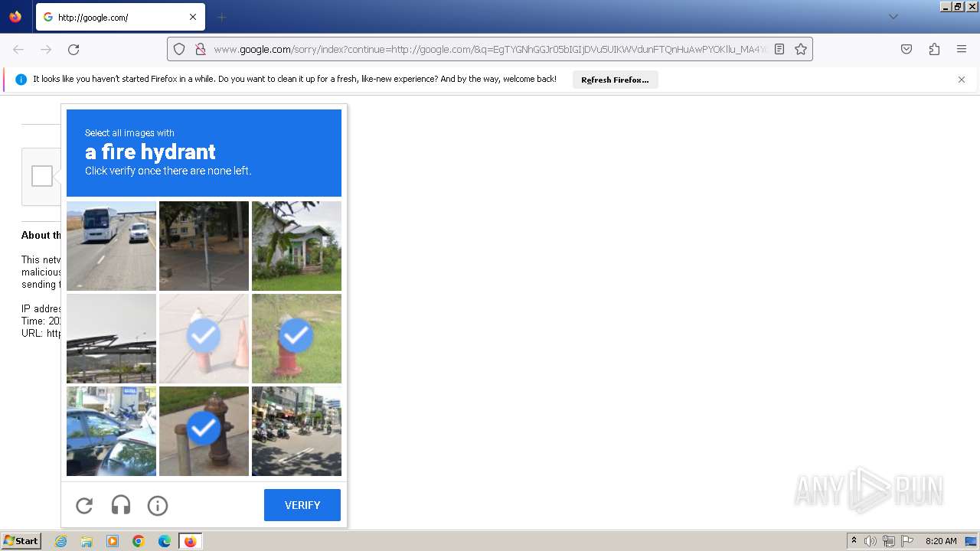Minimize the Firefox window
980x551 pixels.
[946, 6]
